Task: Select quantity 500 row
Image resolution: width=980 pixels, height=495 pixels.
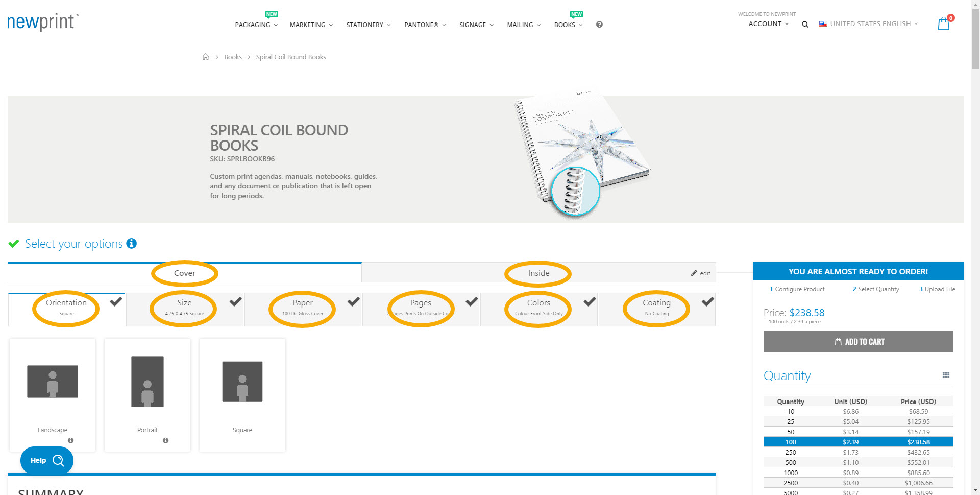Action: (858, 462)
